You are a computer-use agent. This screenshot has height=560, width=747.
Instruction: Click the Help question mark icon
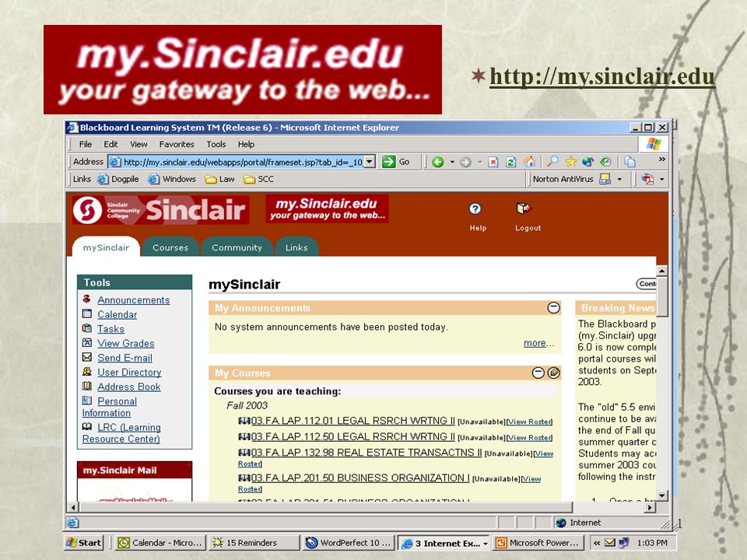click(475, 208)
